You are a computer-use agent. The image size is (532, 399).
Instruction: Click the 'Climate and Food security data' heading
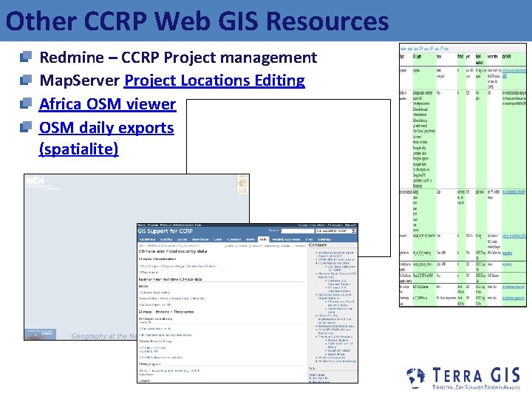[x=173, y=251]
